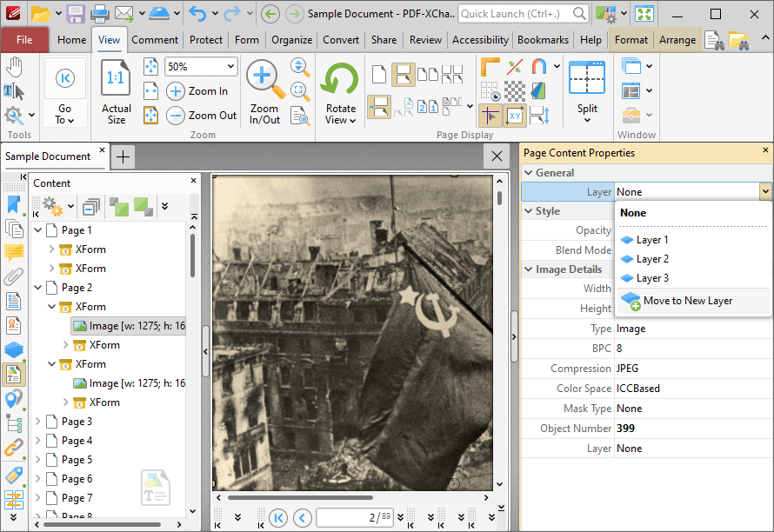Select the Hand tool in the ribbon

15,66
